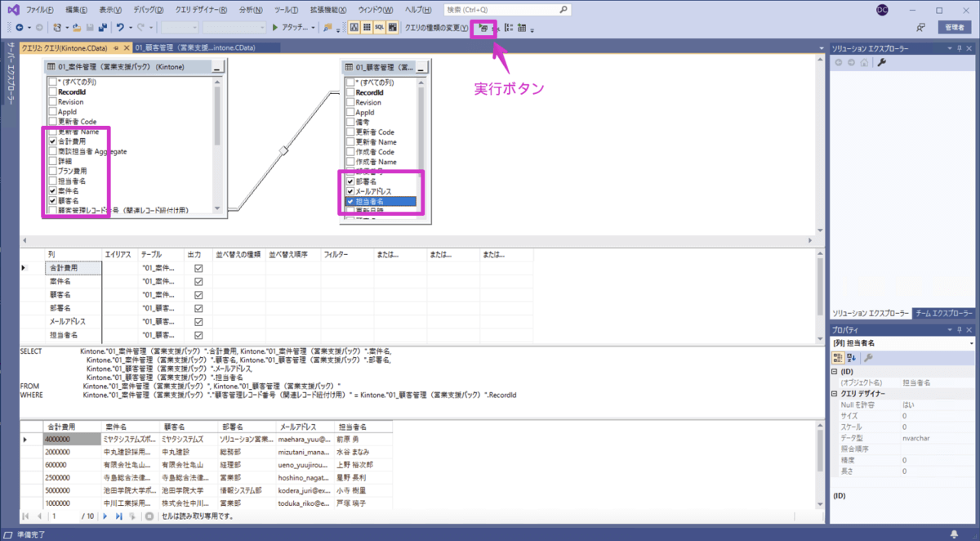
Task: Check プラン費用 column in 案件管理 table
Action: pos(53,171)
